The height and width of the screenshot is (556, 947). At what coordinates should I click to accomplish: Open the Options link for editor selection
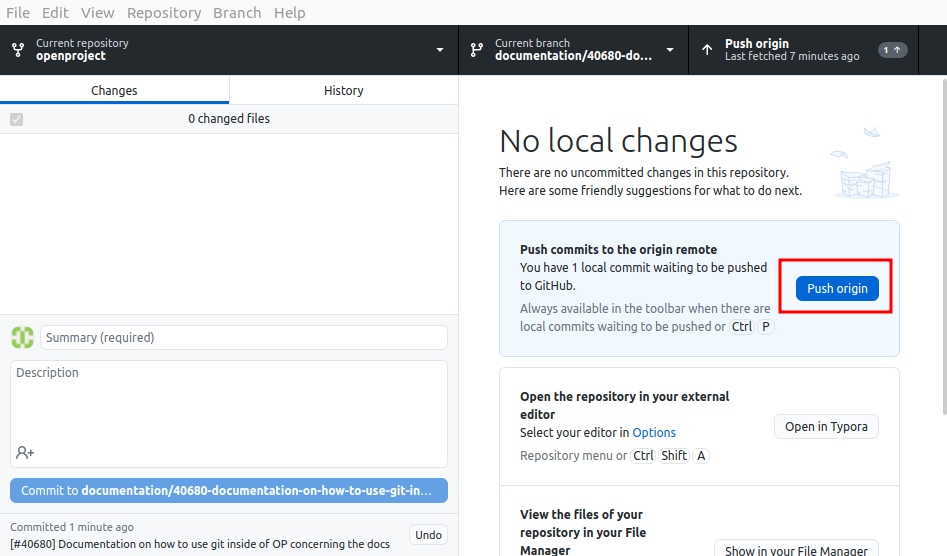click(654, 433)
